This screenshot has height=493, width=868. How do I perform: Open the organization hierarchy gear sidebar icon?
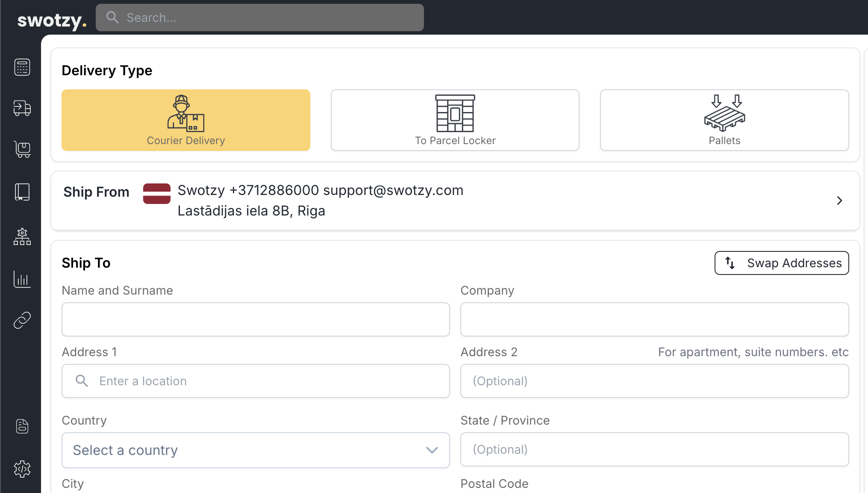(x=22, y=236)
